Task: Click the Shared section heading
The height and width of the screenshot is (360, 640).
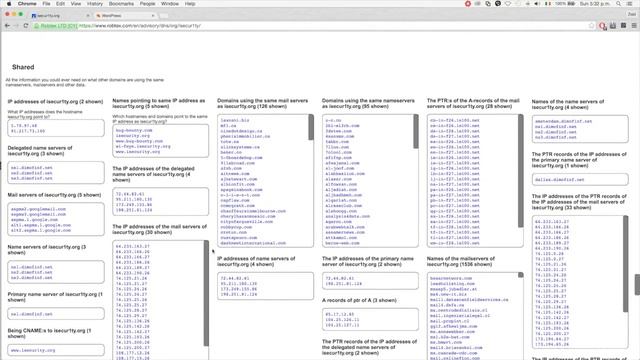Action: tap(23, 67)
